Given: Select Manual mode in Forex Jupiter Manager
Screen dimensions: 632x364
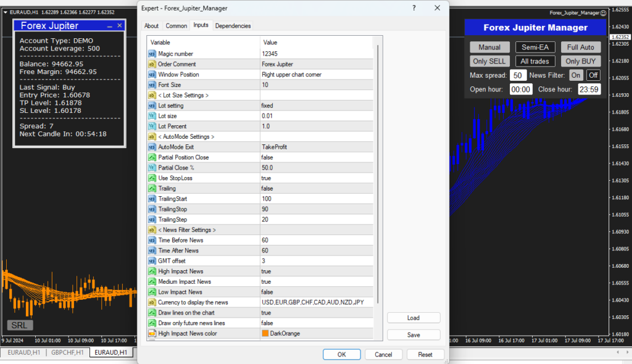Looking at the screenshot, I should pos(489,47).
